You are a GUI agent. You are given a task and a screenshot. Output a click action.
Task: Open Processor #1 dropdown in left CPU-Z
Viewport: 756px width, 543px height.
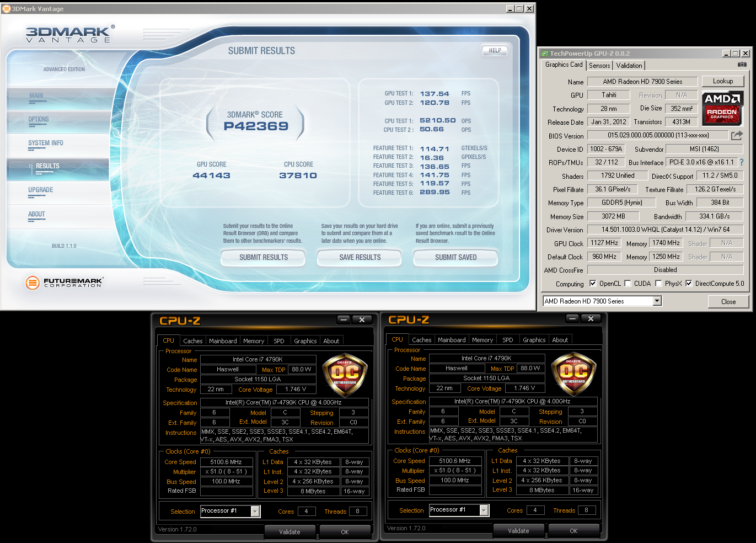[255, 511]
